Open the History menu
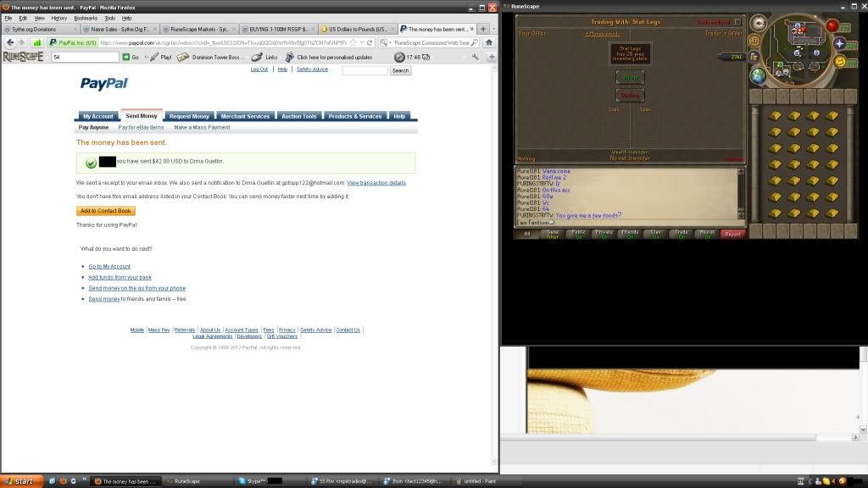 click(58, 19)
